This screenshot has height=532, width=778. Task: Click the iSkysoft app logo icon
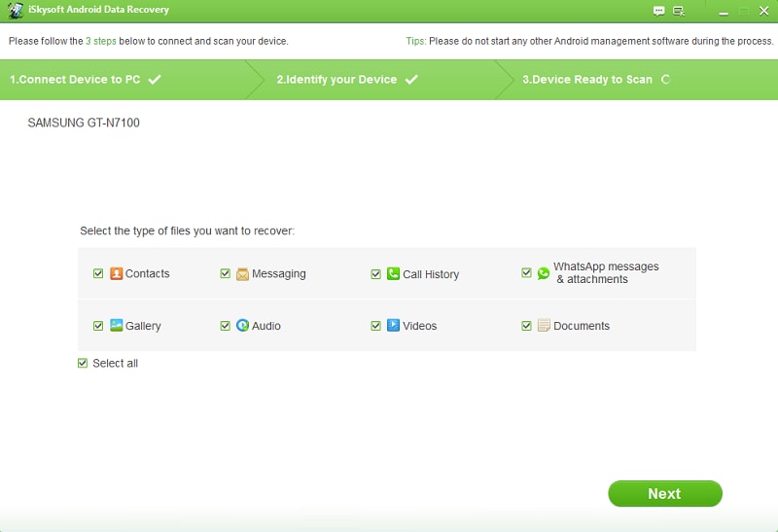pyautogui.click(x=15, y=11)
